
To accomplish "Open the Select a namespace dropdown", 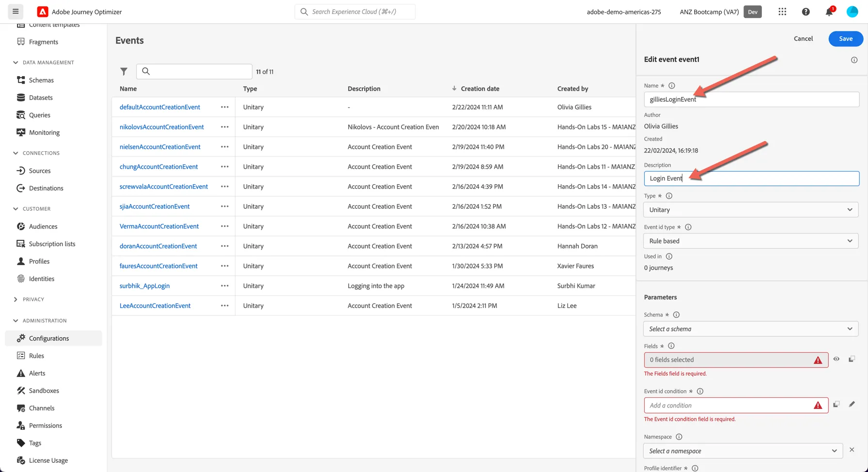I will tap(743, 451).
